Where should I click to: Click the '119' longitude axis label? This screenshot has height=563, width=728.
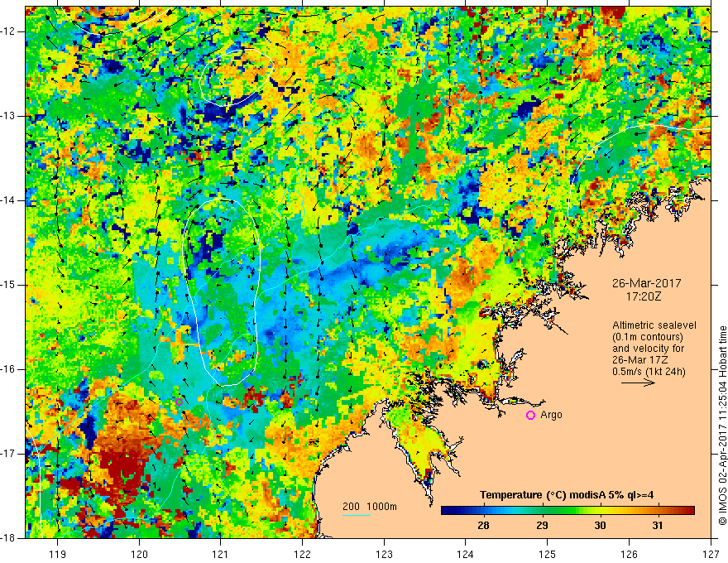[x=57, y=554]
